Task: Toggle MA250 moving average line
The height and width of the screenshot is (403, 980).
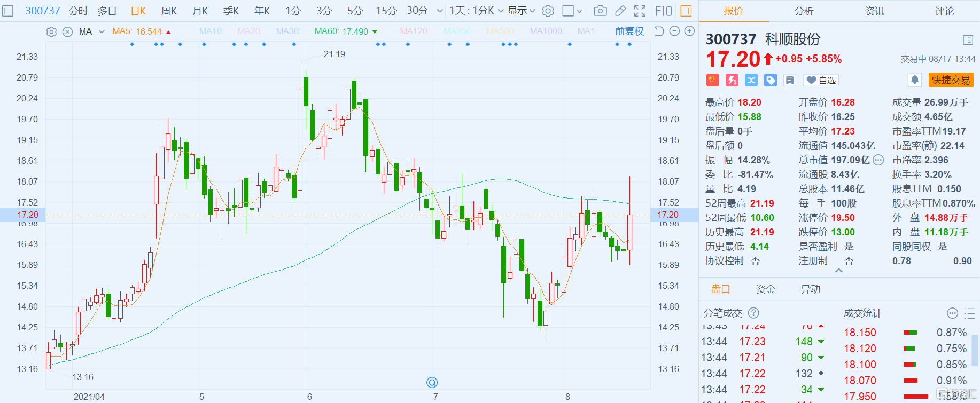Action: [x=457, y=31]
